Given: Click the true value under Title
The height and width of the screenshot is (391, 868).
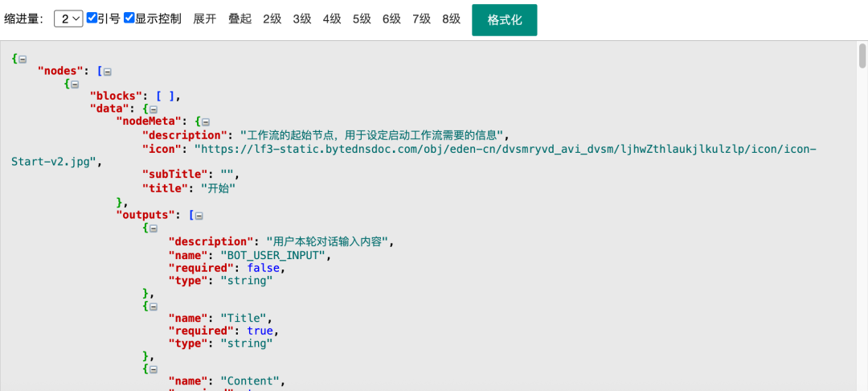Looking at the screenshot, I should point(260,331).
